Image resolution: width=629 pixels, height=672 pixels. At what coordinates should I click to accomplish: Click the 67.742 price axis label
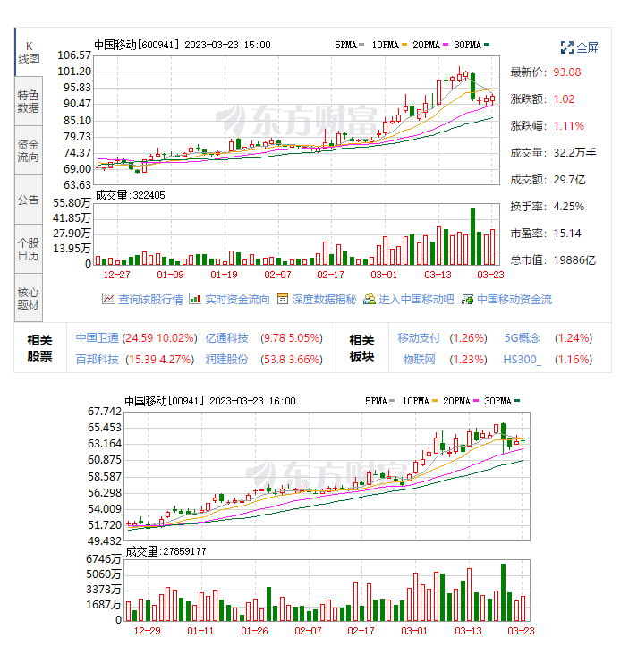click(x=105, y=412)
